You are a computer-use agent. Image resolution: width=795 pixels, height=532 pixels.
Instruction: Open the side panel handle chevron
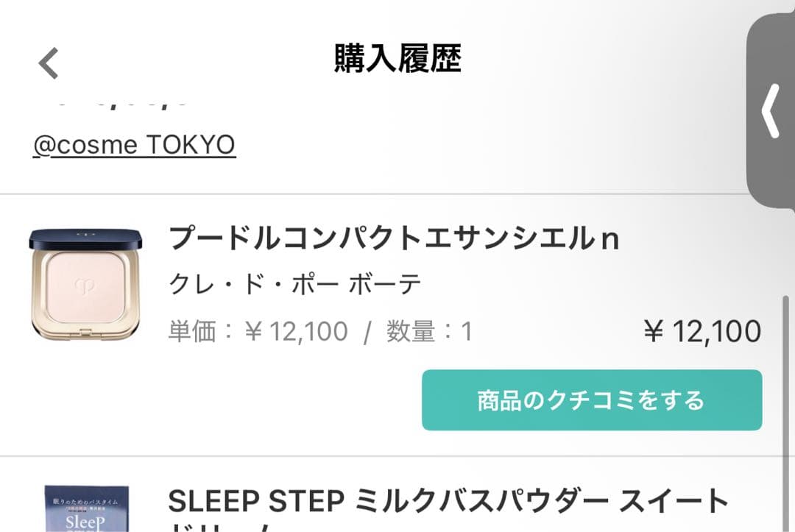[770, 111]
